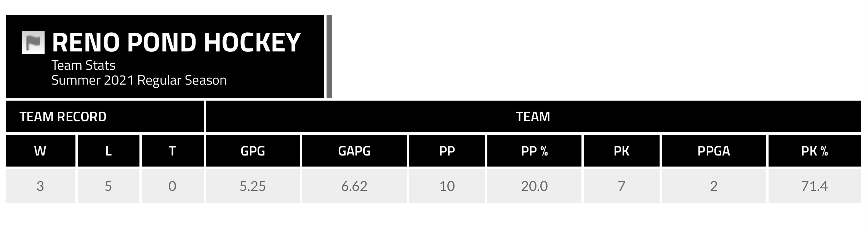Sort by the PPGA column header
Viewport: 868px width, 226px height.
(713, 151)
